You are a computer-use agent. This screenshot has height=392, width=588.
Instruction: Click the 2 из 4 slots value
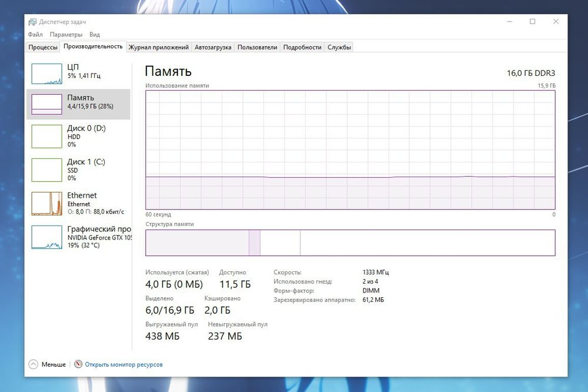point(370,281)
